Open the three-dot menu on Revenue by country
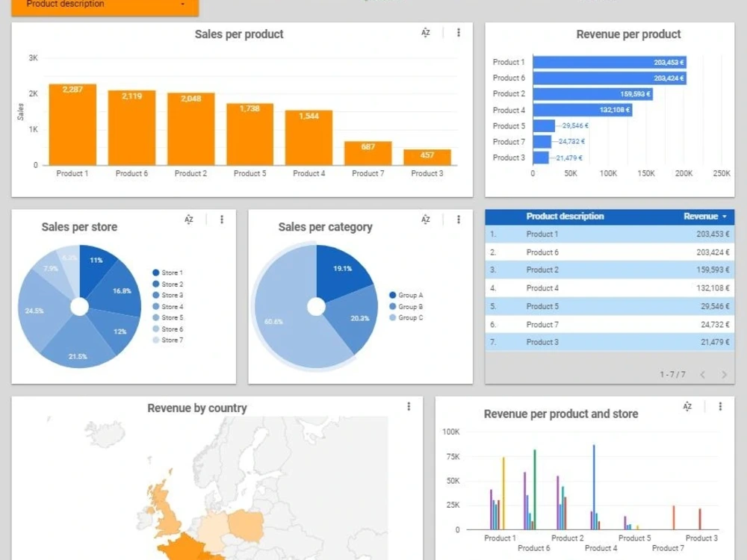Image resolution: width=747 pixels, height=560 pixels. pyautogui.click(x=409, y=406)
